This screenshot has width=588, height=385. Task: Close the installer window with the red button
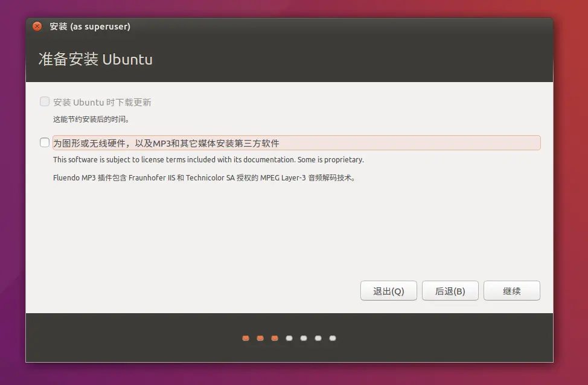pyautogui.click(x=37, y=26)
